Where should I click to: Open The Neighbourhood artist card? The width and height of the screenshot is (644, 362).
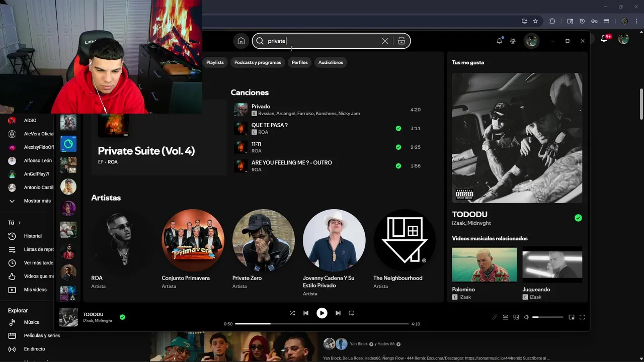(x=405, y=250)
